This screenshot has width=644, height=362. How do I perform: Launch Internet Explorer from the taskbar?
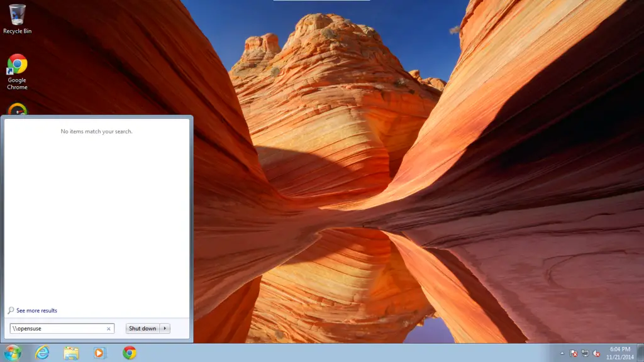pyautogui.click(x=42, y=353)
